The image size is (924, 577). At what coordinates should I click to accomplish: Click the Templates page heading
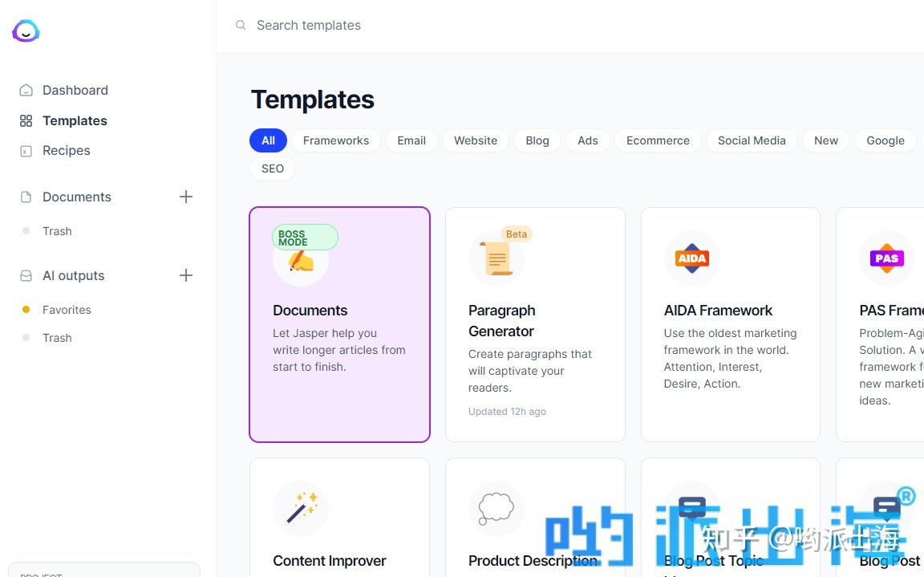pos(312,100)
